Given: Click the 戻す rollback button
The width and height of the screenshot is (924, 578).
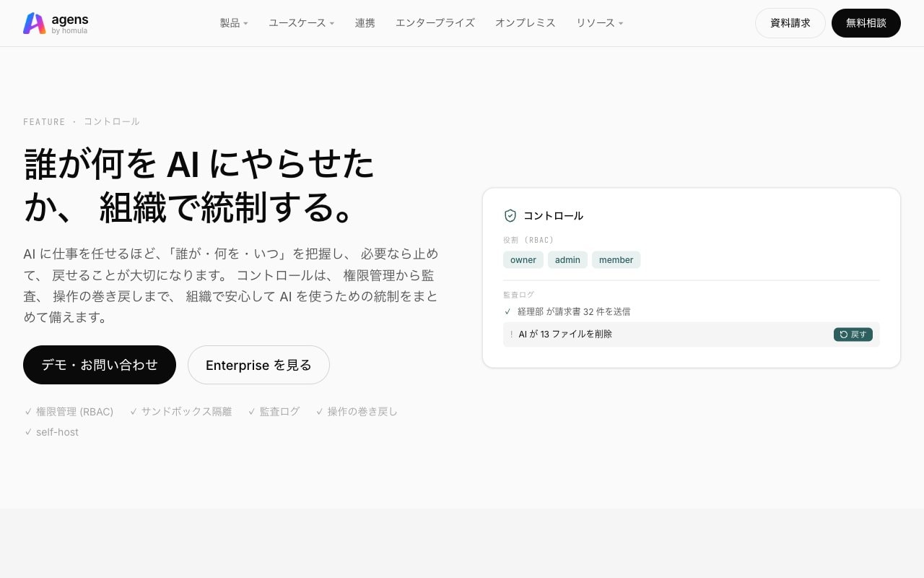Looking at the screenshot, I should coord(853,335).
